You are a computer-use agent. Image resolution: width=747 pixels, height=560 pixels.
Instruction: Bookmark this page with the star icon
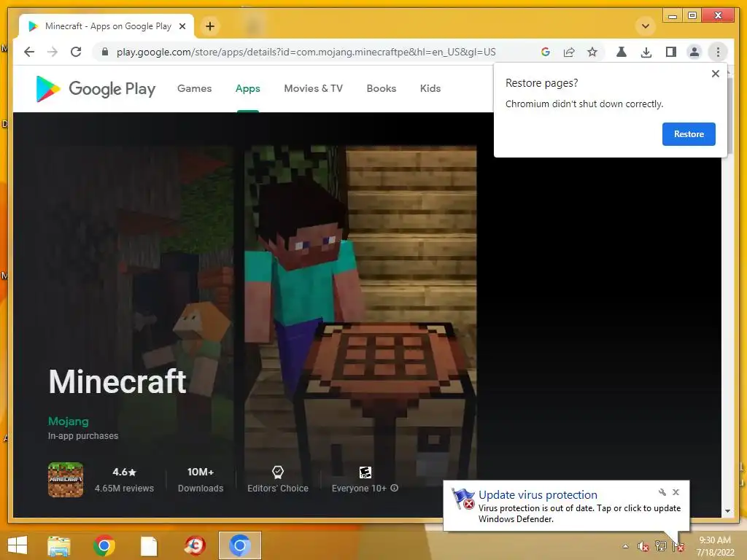(592, 52)
